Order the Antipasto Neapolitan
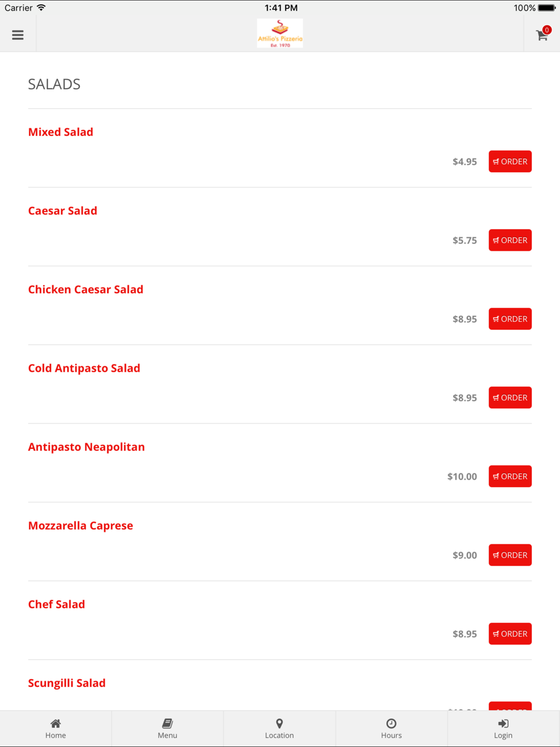The image size is (560, 747). click(510, 477)
